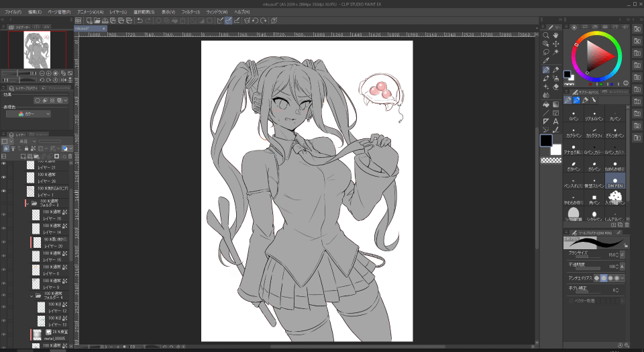This screenshot has width=644, height=352.
Task: Click the Open file folder icon
Action: click(x=97, y=21)
